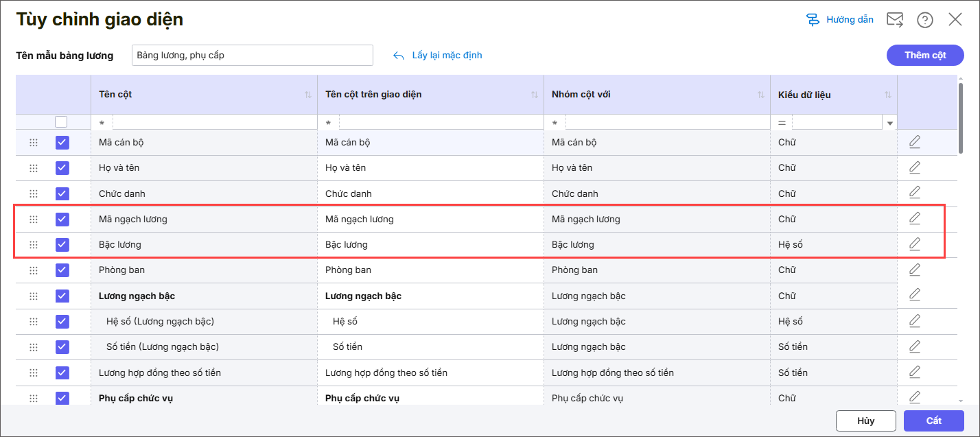This screenshot has height=437, width=980.
Task: Close the Tùy chỉnh giao diện dialog
Action: coord(955,19)
